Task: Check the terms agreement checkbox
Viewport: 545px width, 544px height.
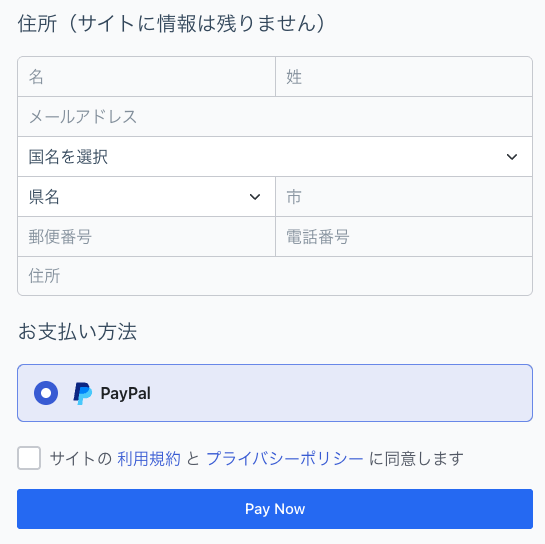Action: pos(29,458)
